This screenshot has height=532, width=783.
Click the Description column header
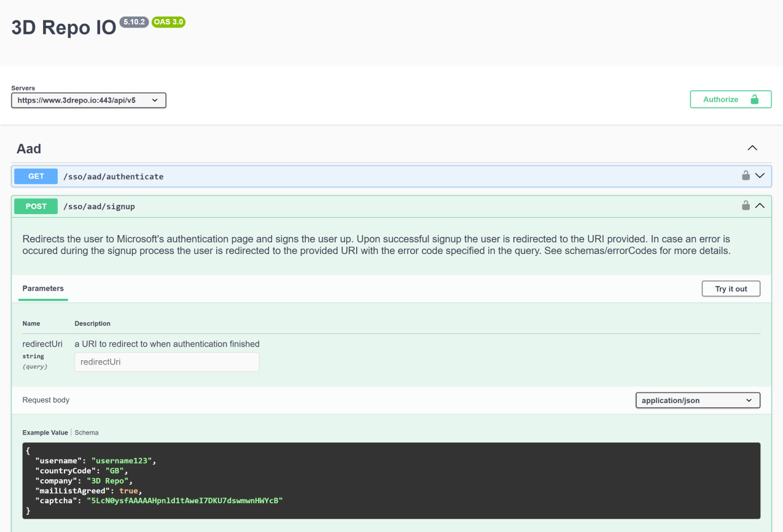[x=93, y=323]
